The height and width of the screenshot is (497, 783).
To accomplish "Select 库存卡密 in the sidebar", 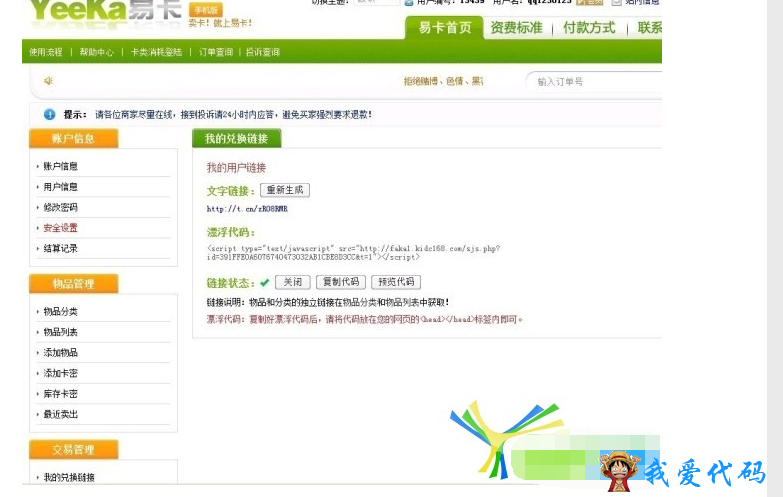I will [x=60, y=394].
